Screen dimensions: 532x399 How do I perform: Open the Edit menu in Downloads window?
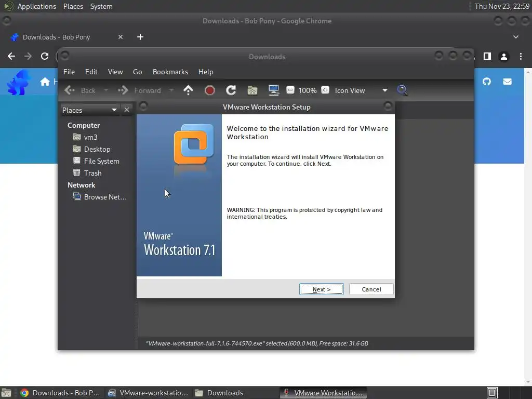[x=91, y=72]
